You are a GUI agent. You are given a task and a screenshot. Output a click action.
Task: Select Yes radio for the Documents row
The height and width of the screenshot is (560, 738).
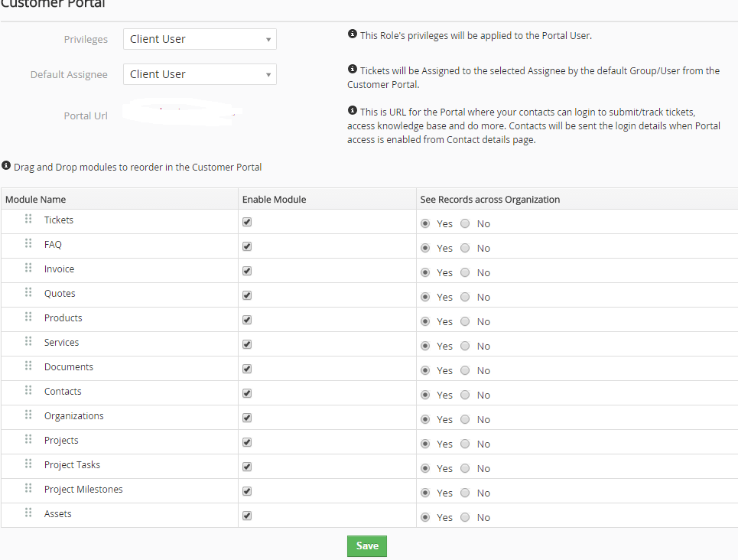pos(425,371)
